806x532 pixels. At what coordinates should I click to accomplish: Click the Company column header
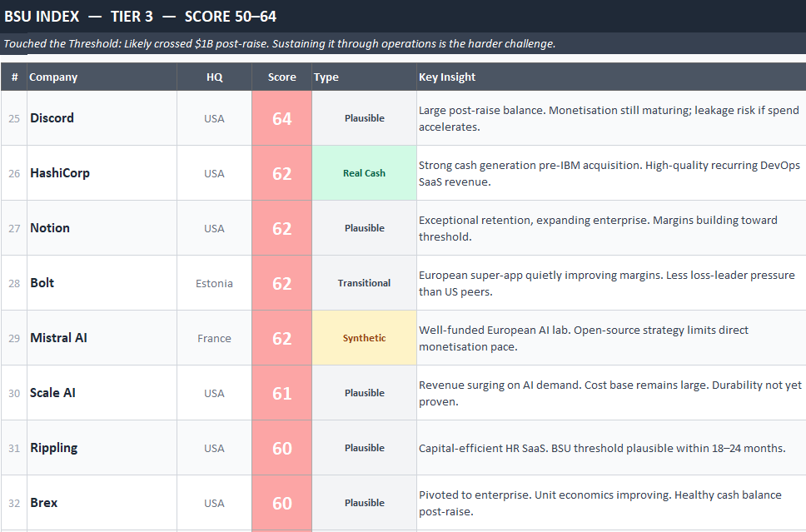point(102,77)
